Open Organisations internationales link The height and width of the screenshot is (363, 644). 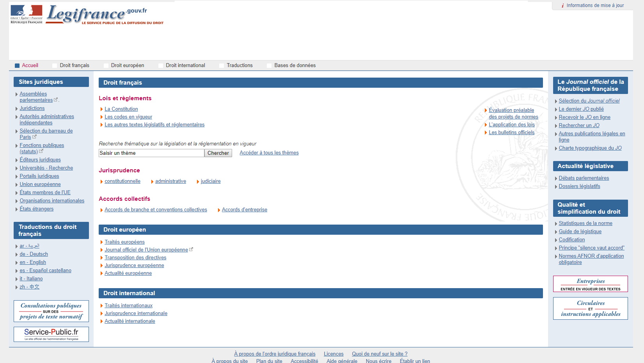(x=52, y=201)
